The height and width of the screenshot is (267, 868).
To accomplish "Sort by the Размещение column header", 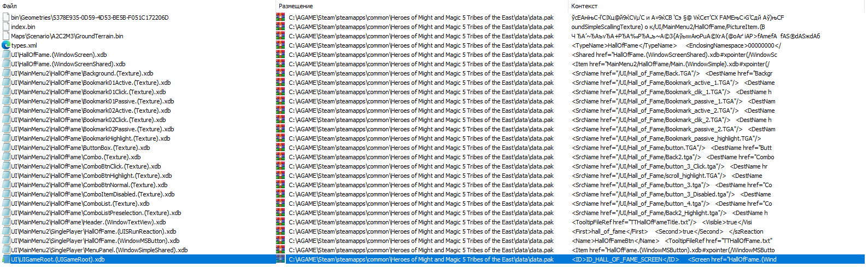I will coord(296,6).
